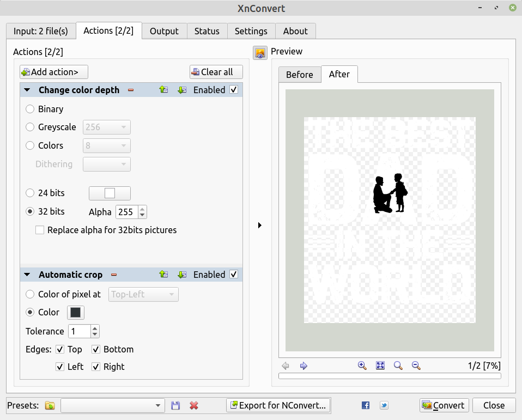The width and height of the screenshot is (522, 420).
Task: Open the Automatic crop color swatch
Action: pos(75,312)
